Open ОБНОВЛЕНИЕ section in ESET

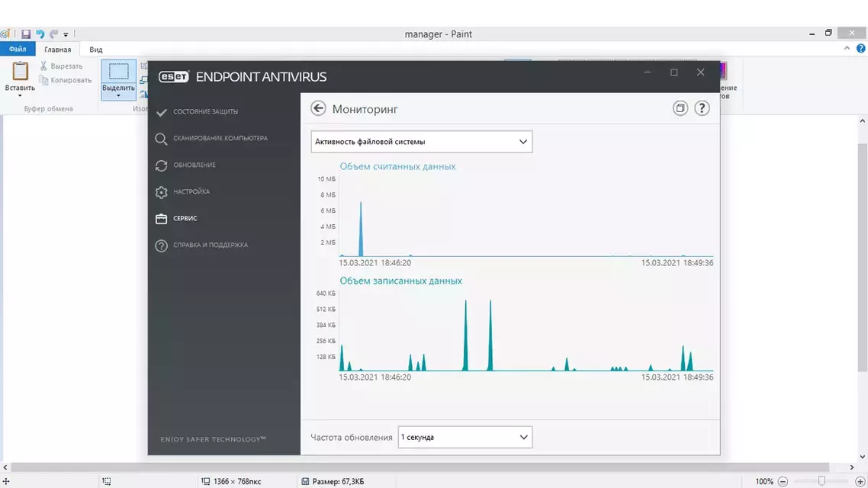(x=194, y=165)
